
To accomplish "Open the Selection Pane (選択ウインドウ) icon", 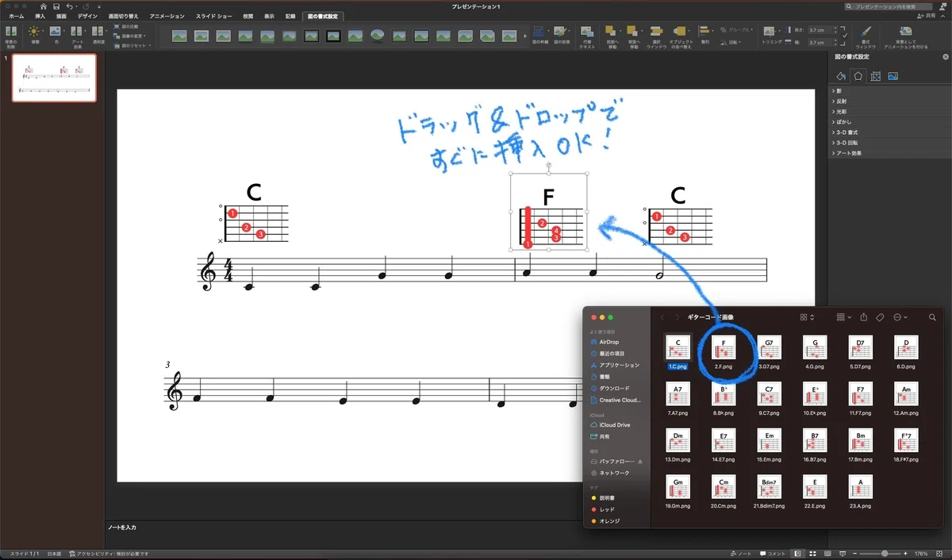I will click(x=656, y=32).
